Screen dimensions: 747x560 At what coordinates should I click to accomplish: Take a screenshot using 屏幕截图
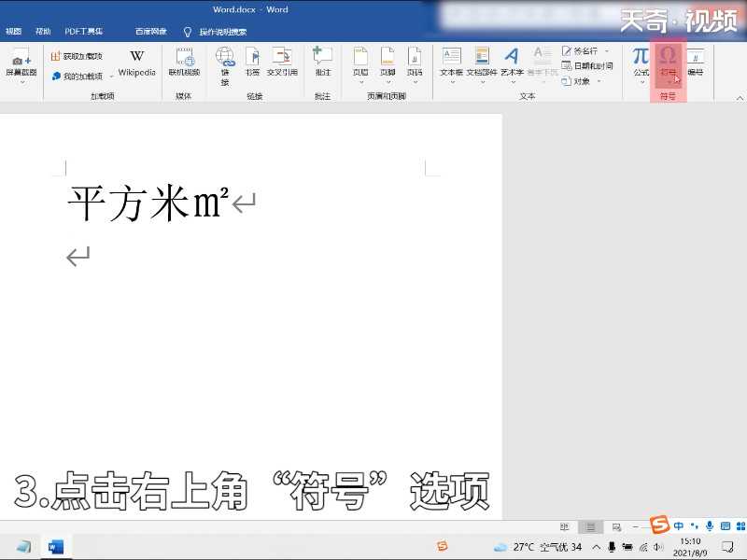[x=21, y=63]
